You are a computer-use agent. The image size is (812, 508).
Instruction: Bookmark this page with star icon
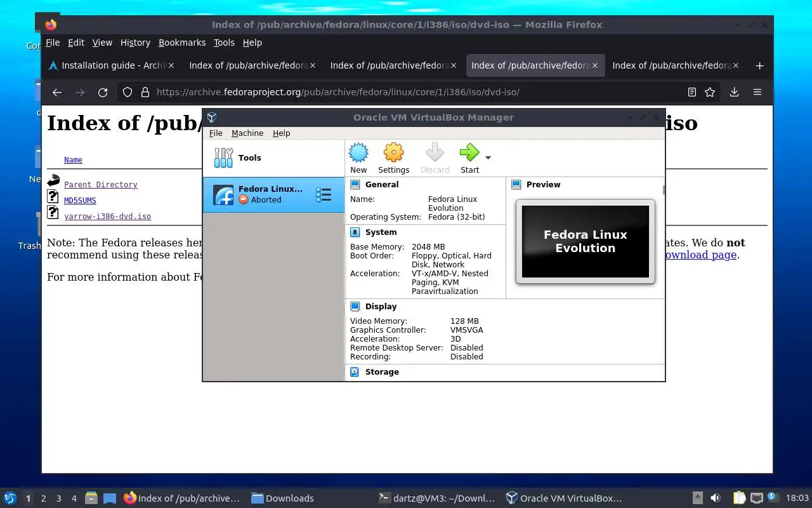pyautogui.click(x=710, y=92)
